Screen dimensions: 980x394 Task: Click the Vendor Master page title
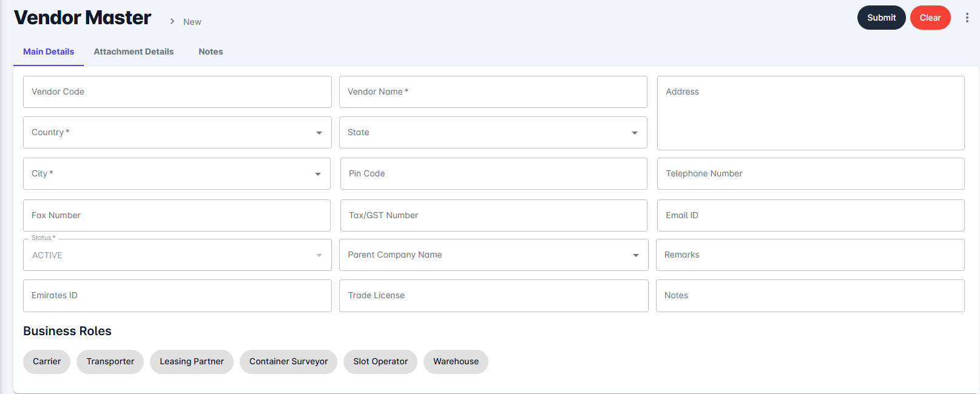83,18
